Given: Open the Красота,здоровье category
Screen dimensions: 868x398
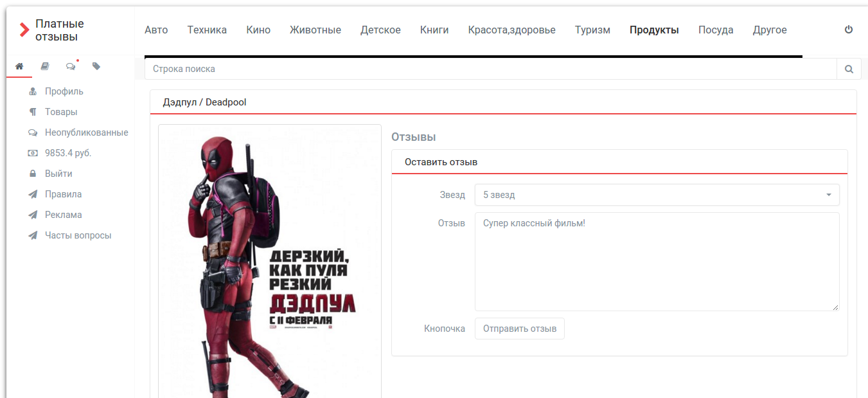Looking at the screenshot, I should pos(512,30).
